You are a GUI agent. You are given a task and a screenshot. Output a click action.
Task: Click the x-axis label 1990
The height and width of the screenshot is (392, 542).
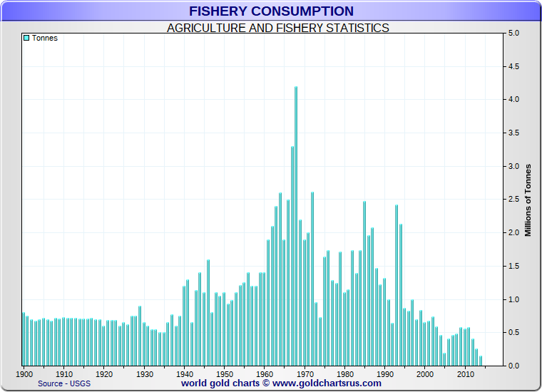click(385, 374)
